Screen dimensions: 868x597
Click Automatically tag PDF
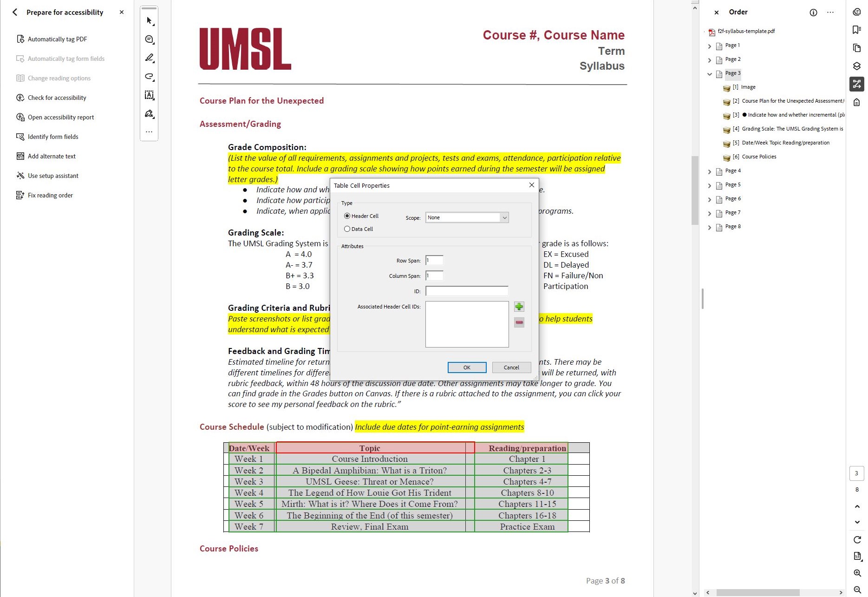(x=57, y=39)
